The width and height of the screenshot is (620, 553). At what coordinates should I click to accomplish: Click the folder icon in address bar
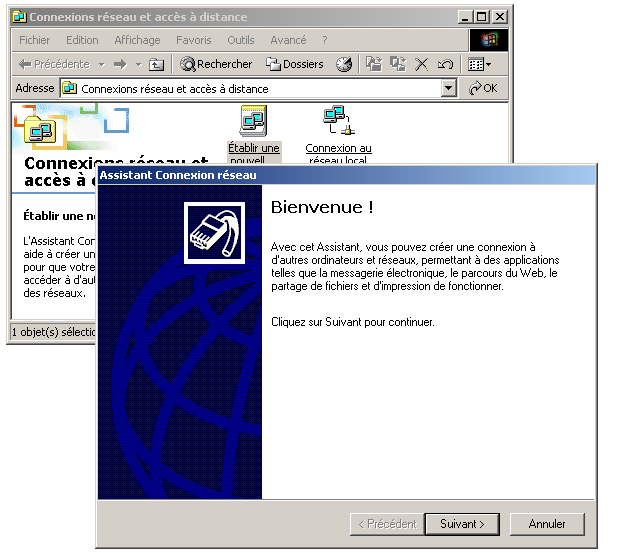[x=70, y=88]
